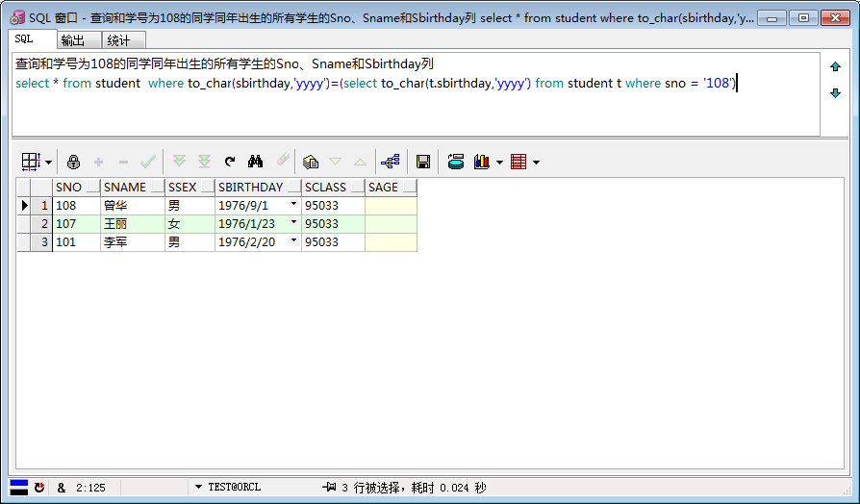Open the TEST@ORCL connection dropdown
Image resolution: width=860 pixels, height=504 pixels.
198,487
